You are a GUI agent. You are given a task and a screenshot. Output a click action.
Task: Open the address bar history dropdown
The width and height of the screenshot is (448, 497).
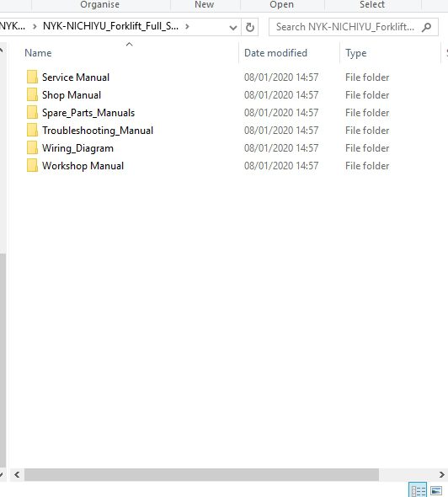coord(233,28)
